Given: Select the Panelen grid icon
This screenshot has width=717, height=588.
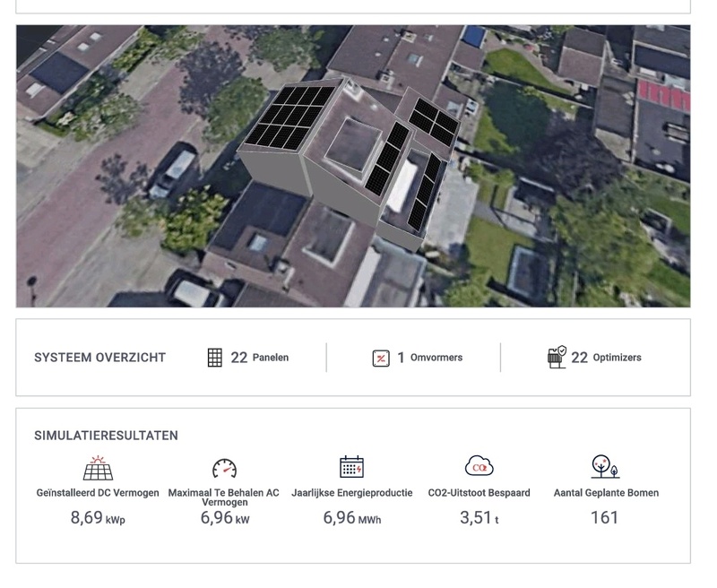Looking at the screenshot, I should point(213,357).
